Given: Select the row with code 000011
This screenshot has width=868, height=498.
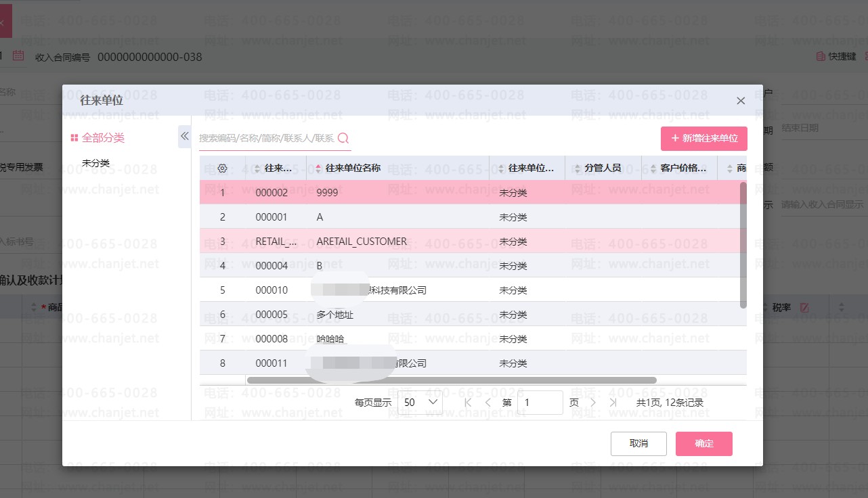Looking at the screenshot, I should (x=473, y=363).
